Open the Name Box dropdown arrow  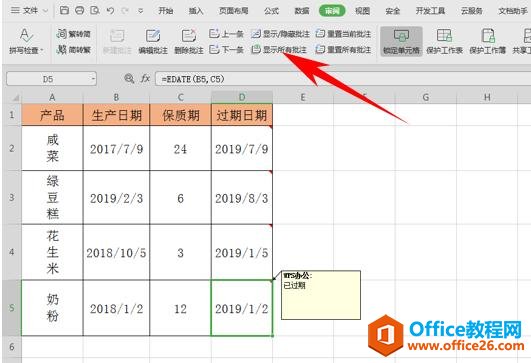tap(93, 79)
